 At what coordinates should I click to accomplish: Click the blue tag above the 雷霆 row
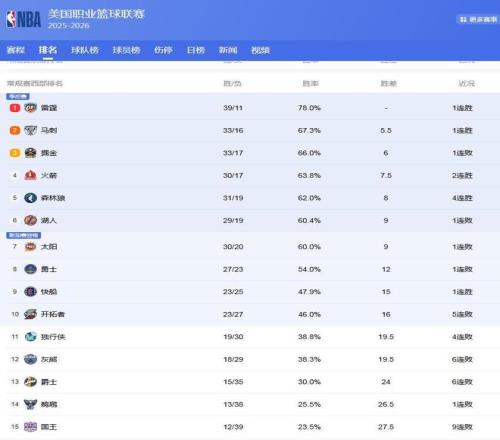[x=18, y=97]
